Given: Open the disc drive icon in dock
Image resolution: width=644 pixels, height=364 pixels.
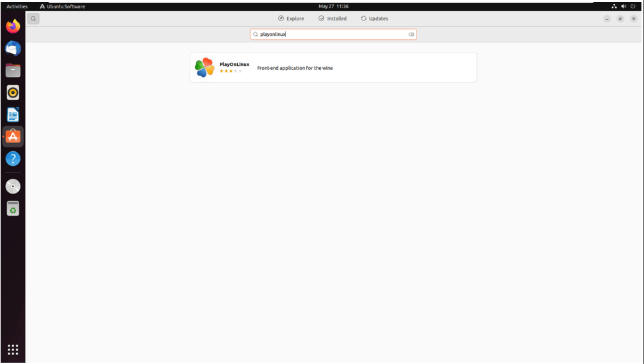Looking at the screenshot, I should [x=13, y=186].
